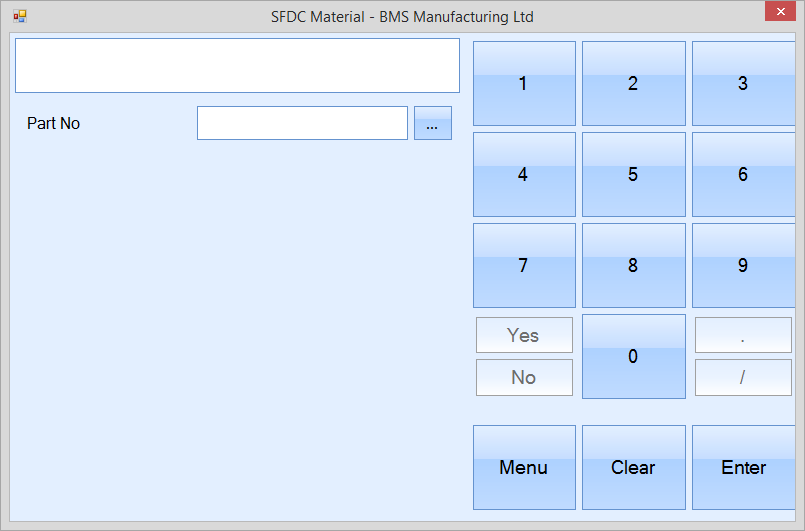Viewport: 805px width, 531px height.
Task: Clear the current entry
Action: click(x=633, y=467)
